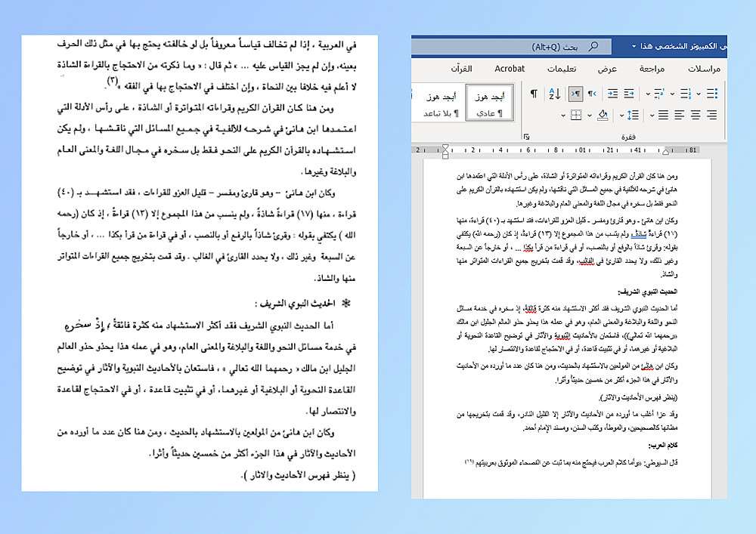Center the paragraph text
Screen dimensions: 756x534
(x=696, y=115)
